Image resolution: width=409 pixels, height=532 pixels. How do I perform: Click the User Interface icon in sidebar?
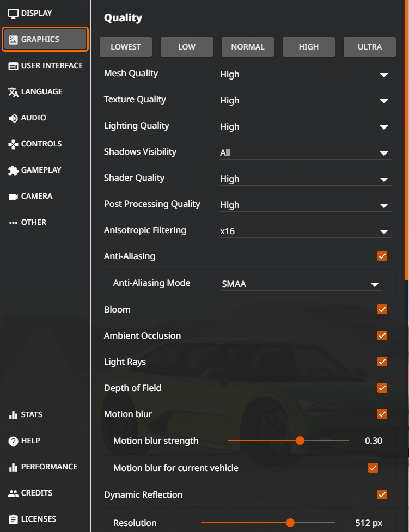(x=13, y=66)
